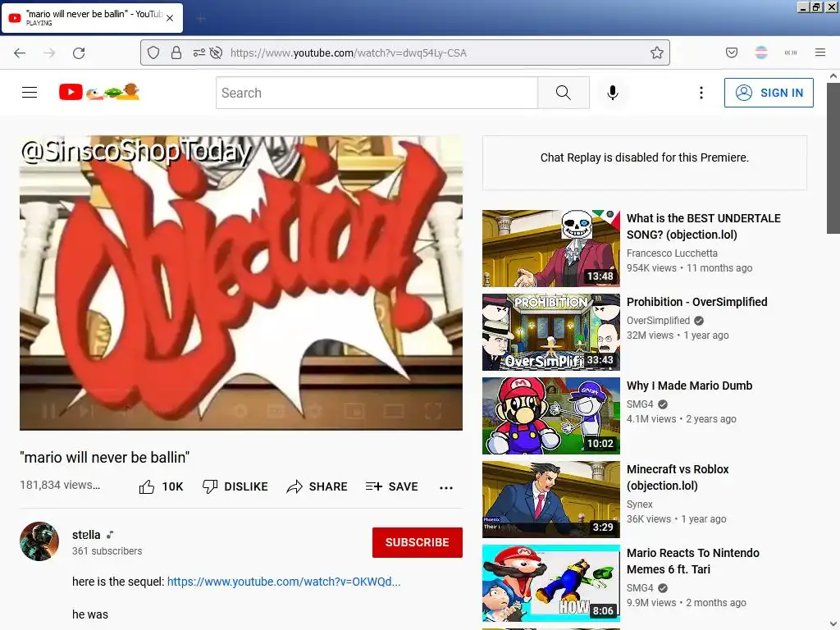Open the YouTube guide hamburger menu

click(x=30, y=93)
